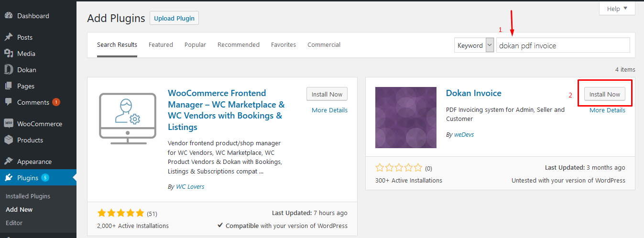Click the Media icon in the sidebar

pos(9,54)
